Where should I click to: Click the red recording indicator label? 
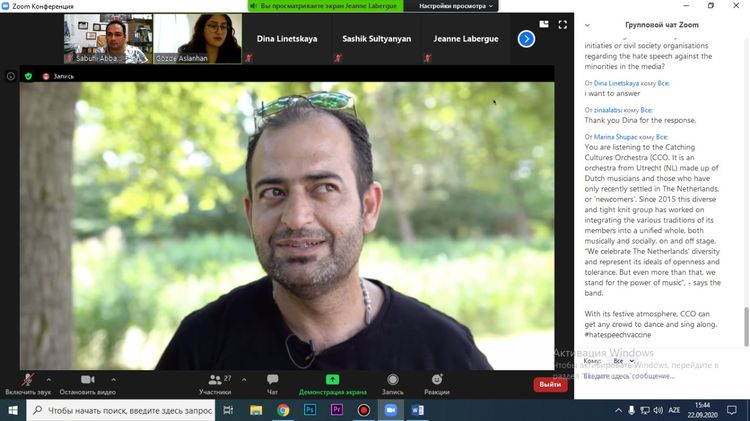click(58, 76)
